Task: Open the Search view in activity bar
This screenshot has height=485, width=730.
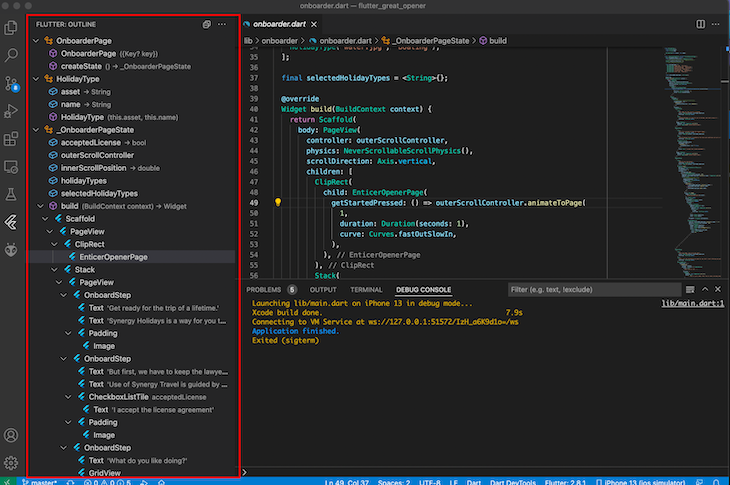Action: tap(12, 55)
